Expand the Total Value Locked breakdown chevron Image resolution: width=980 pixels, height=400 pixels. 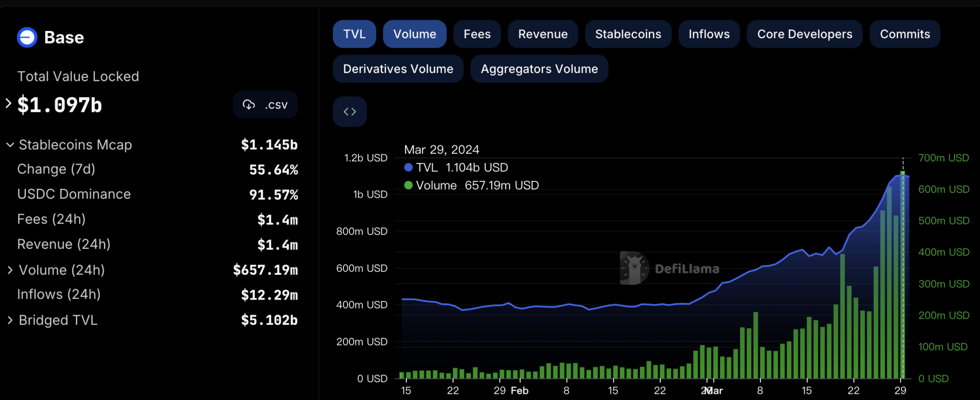(8, 103)
